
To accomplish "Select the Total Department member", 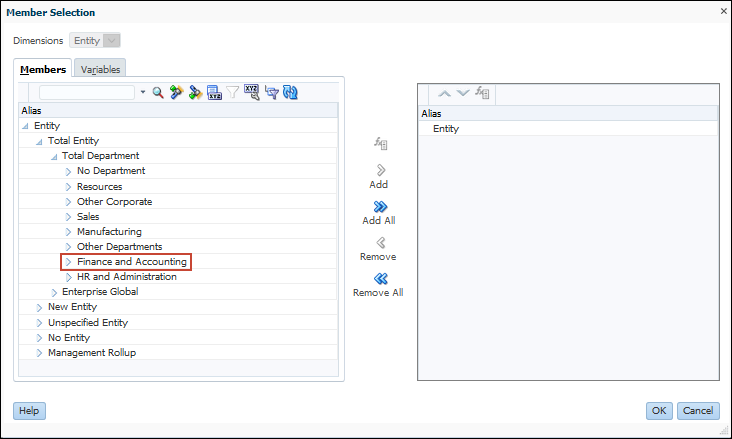I will click(x=100, y=156).
